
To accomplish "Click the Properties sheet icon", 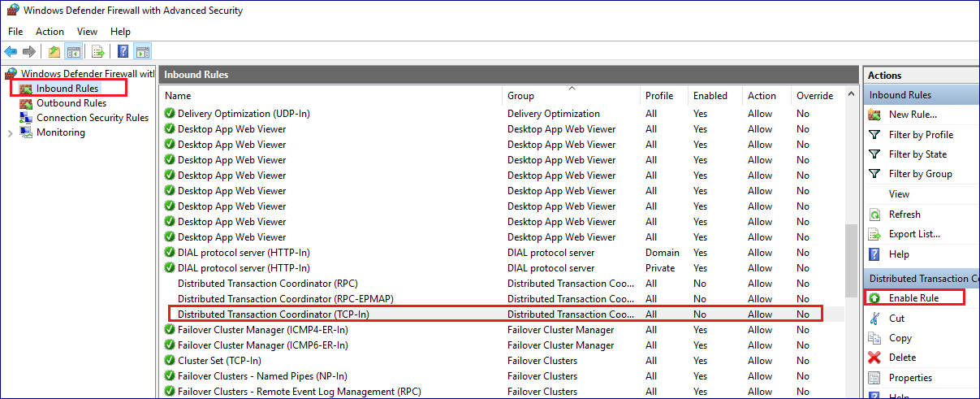I will (x=874, y=378).
